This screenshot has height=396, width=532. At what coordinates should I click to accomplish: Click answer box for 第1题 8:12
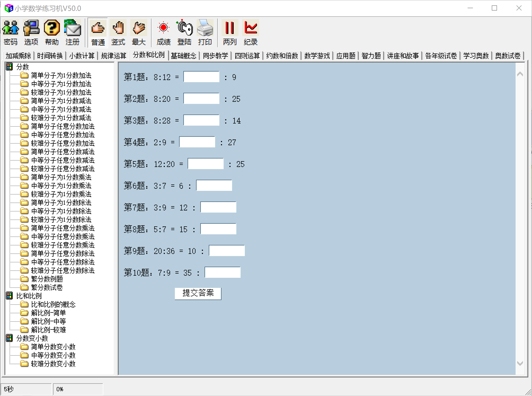click(201, 77)
